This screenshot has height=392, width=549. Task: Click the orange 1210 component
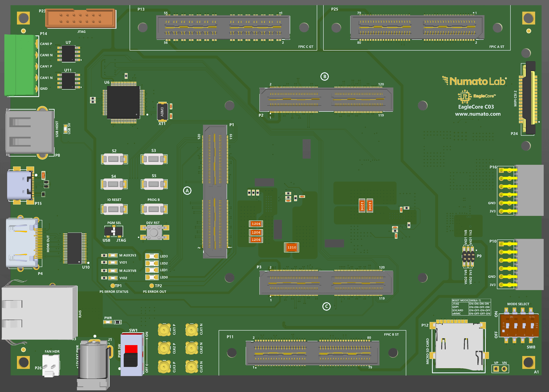coord(292,247)
